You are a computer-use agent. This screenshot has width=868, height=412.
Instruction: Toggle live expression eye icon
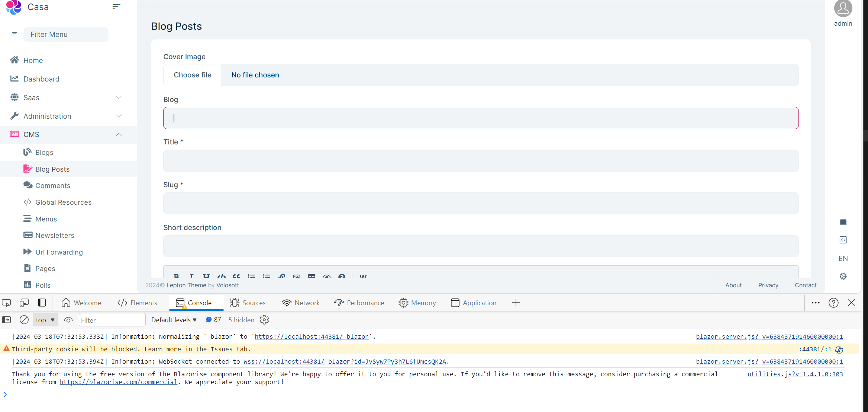pos(68,320)
